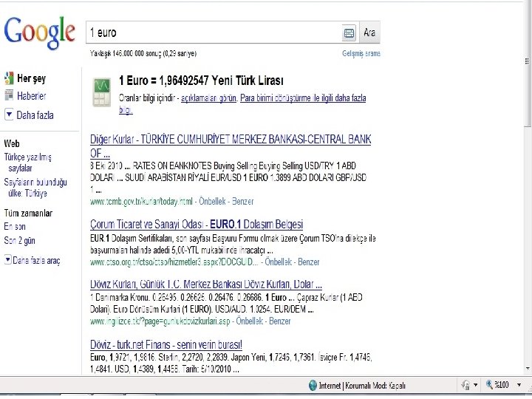Viewport: 532px width, 399px height.
Task: Click the 1 Euro = 1,96492547 Yeni Türk Lirası text
Action: coord(201,81)
